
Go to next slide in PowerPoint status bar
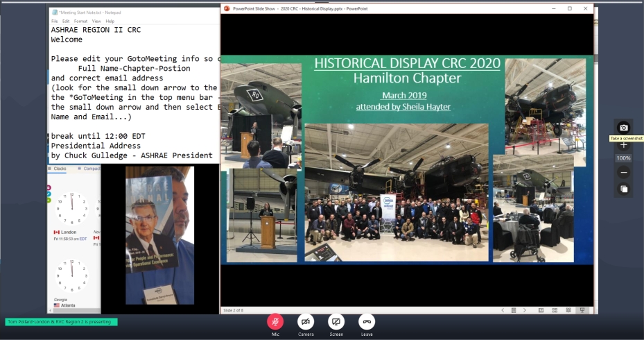[x=525, y=310]
